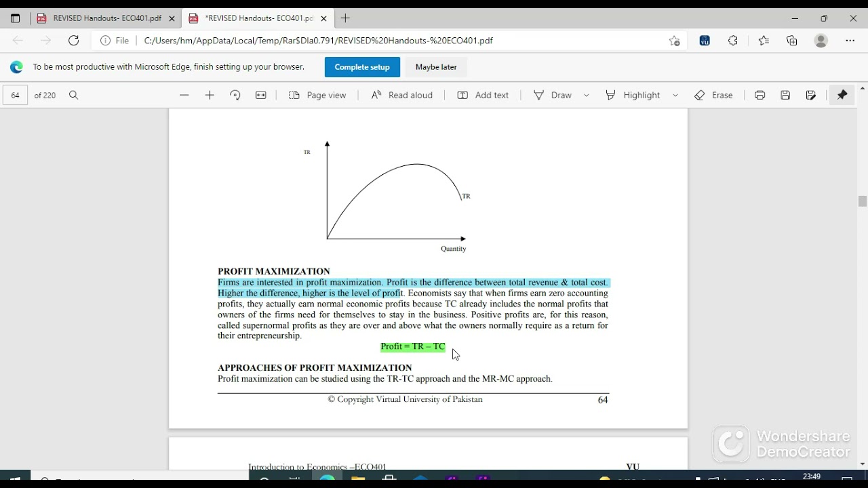Screen dimensions: 868x488
Task: Zoom in the PDF document
Action: point(210,96)
